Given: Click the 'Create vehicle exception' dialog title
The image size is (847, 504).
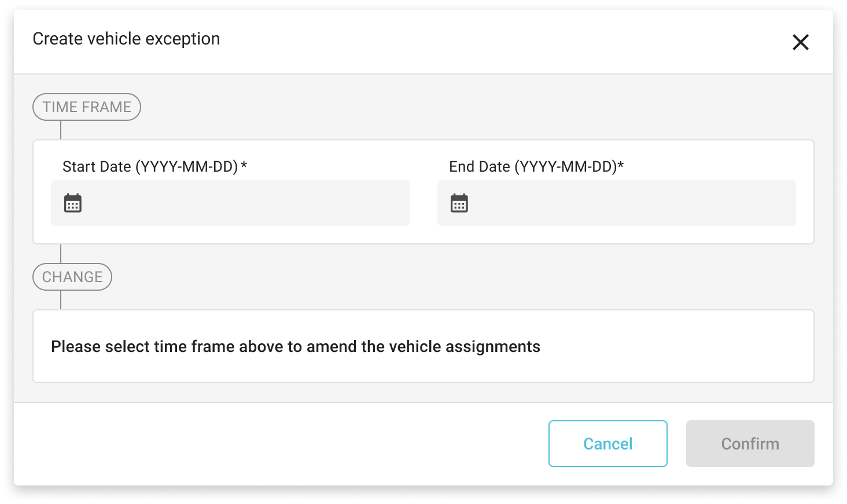Looking at the screenshot, I should [126, 39].
